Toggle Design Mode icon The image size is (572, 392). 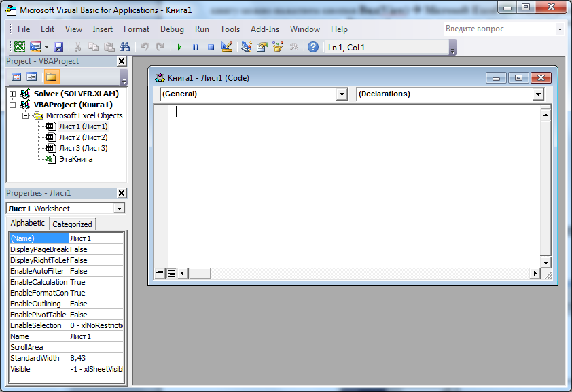(226, 47)
